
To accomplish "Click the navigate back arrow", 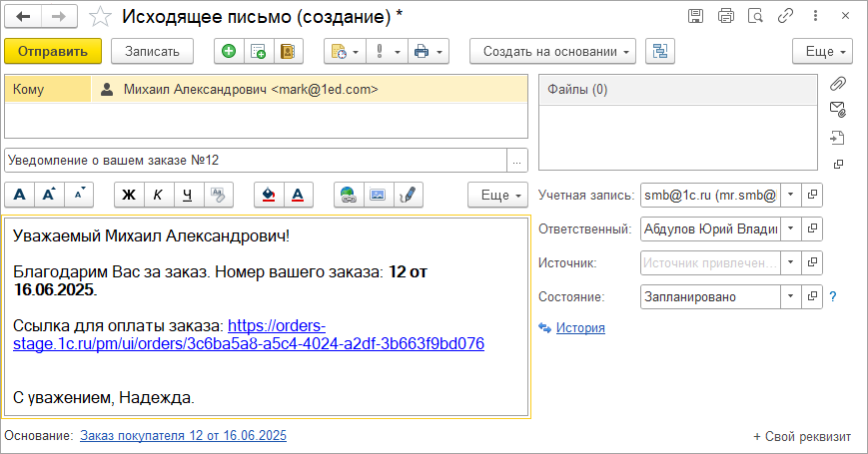I will pos(24,16).
